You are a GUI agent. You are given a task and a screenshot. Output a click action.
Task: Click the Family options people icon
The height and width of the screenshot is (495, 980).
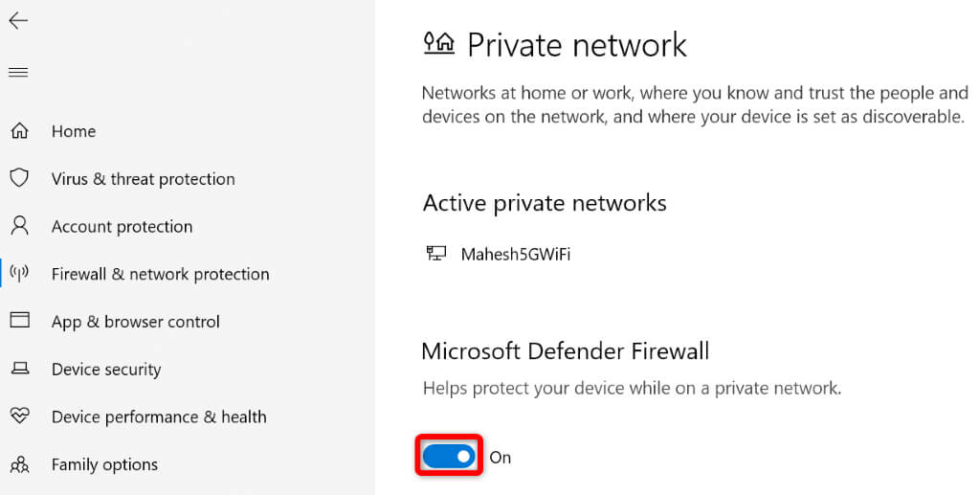pos(19,464)
